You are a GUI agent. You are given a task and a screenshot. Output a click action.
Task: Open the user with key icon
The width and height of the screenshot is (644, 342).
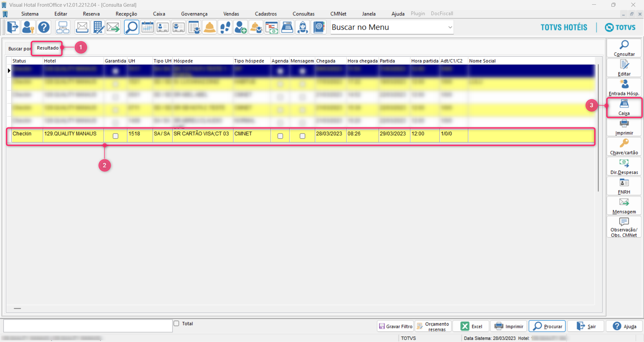click(x=28, y=27)
